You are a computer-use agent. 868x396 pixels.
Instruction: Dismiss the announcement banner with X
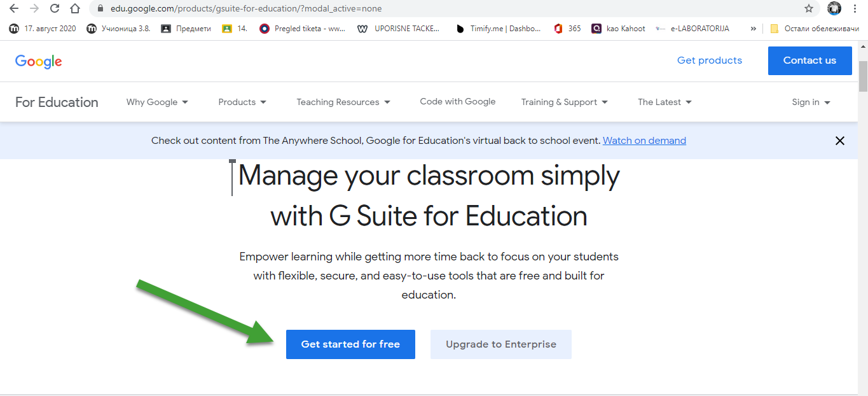pyautogui.click(x=839, y=141)
